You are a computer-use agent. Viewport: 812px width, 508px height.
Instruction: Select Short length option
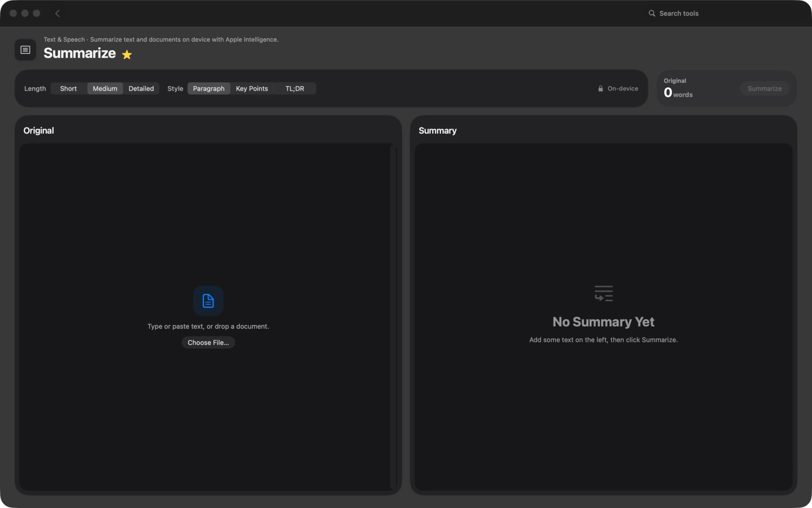point(69,88)
